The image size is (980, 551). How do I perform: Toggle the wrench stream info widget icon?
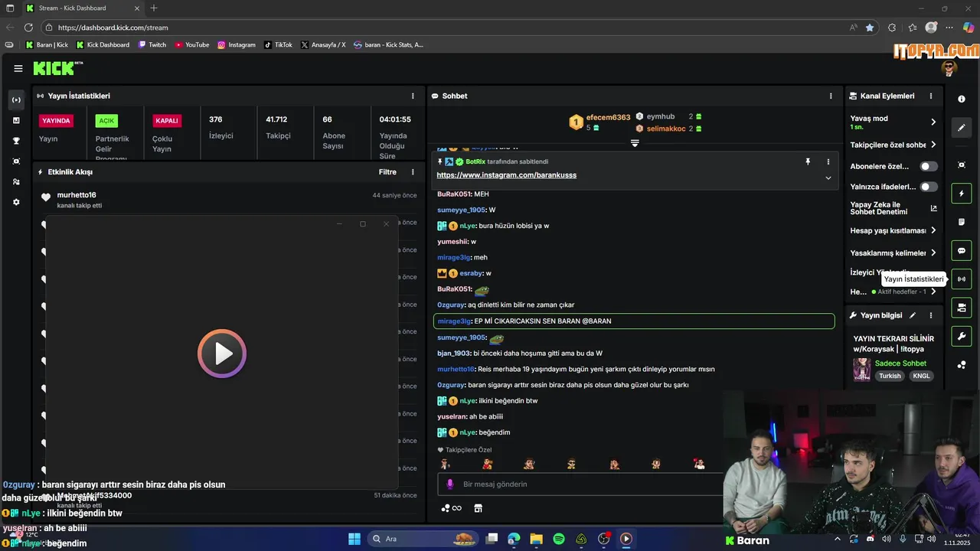(x=962, y=336)
